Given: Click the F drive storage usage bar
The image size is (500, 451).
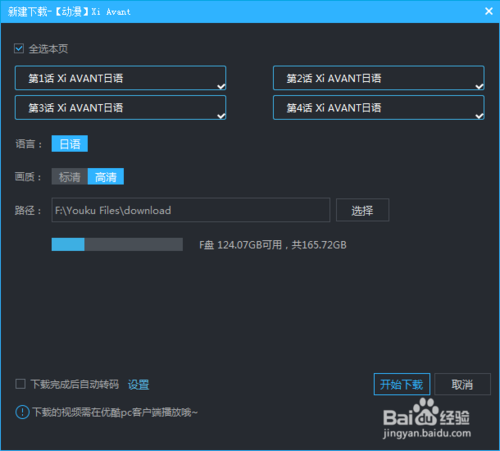Looking at the screenshot, I should pyautogui.click(x=117, y=244).
